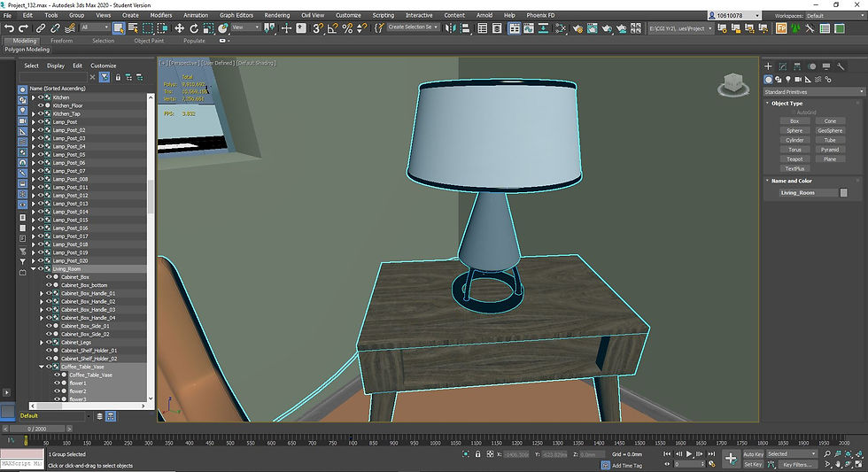
Task: Toggle the Percent Snap icon
Action: click(x=347, y=27)
